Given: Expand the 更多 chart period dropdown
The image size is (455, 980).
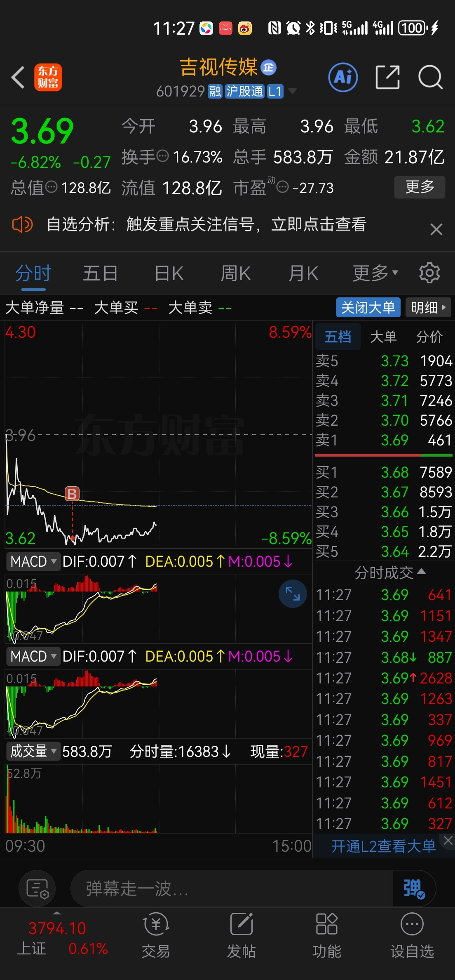Looking at the screenshot, I should pyautogui.click(x=375, y=273).
